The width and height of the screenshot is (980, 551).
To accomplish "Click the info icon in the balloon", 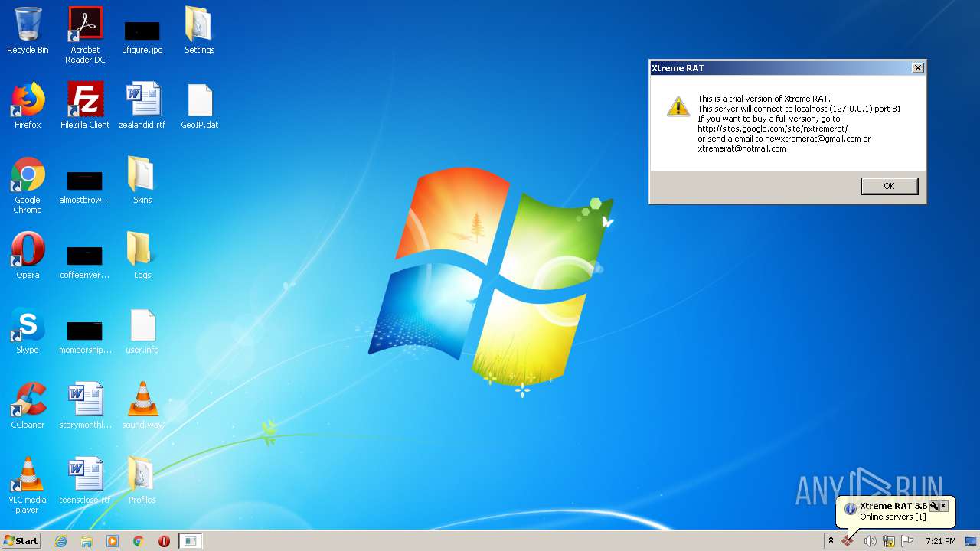I will [x=850, y=509].
